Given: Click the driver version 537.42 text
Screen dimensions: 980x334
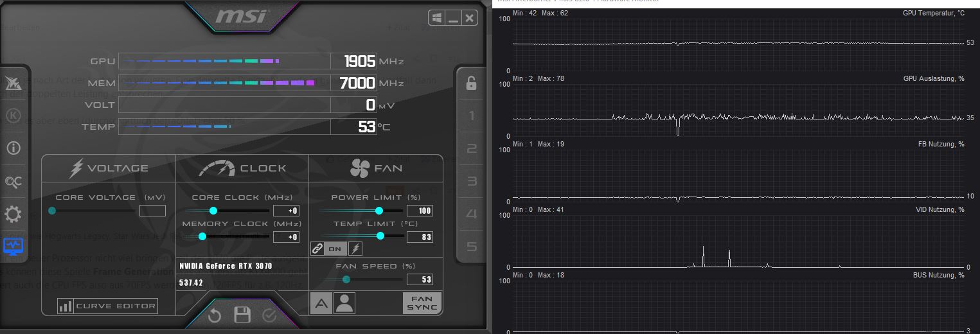Looking at the screenshot, I should point(191,283).
